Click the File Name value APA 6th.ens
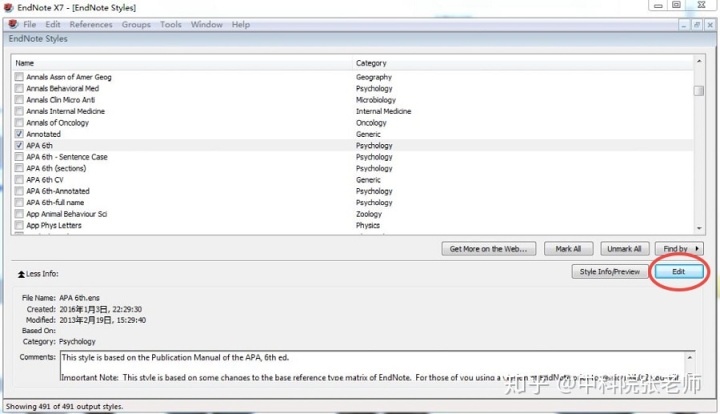This screenshot has width=720, height=414. pos(79,298)
